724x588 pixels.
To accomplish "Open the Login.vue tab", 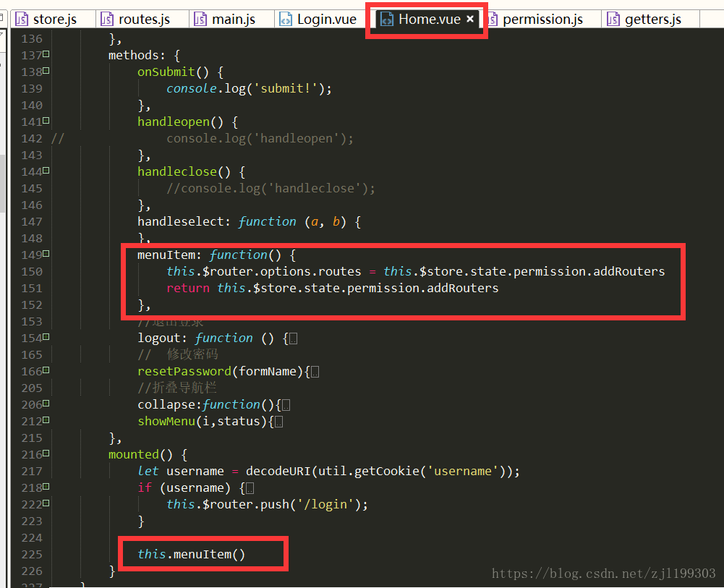I will 318,20.
